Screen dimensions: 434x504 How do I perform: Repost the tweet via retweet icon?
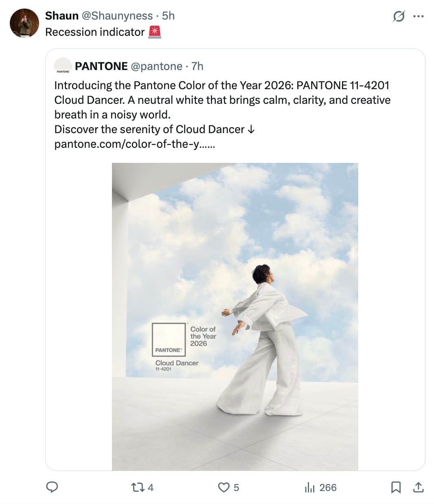point(136,487)
